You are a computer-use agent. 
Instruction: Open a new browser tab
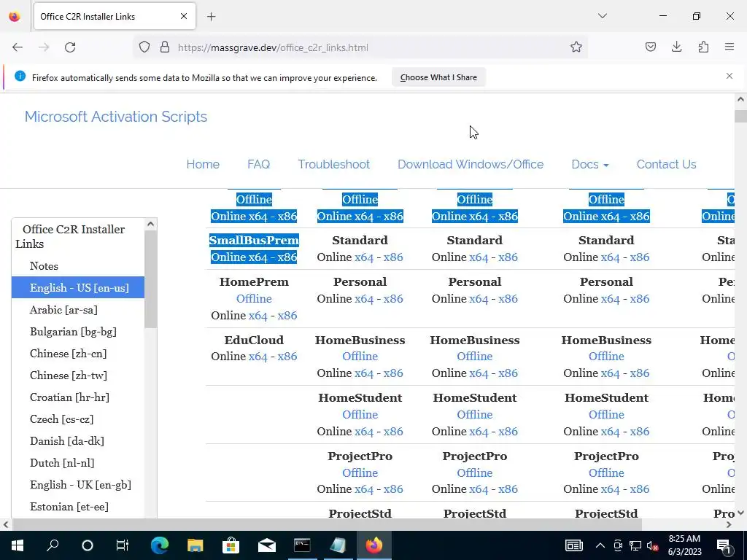pos(211,17)
